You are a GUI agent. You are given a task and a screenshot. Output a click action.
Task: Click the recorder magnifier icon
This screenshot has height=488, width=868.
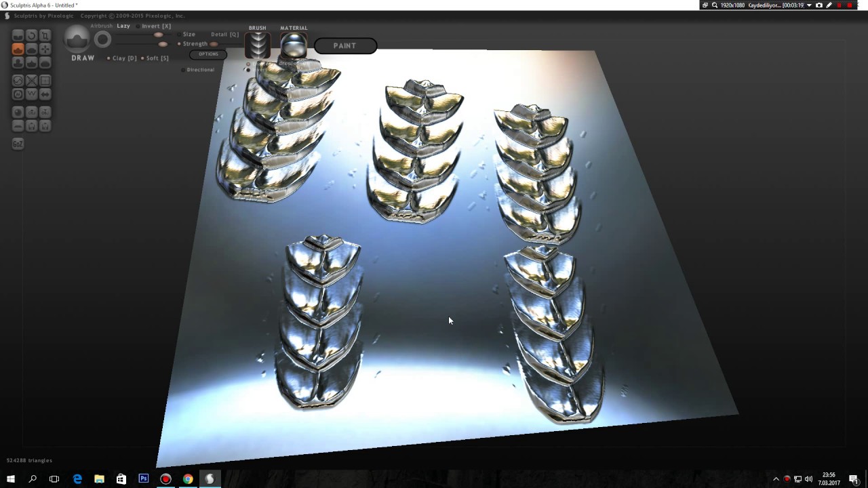coord(715,5)
